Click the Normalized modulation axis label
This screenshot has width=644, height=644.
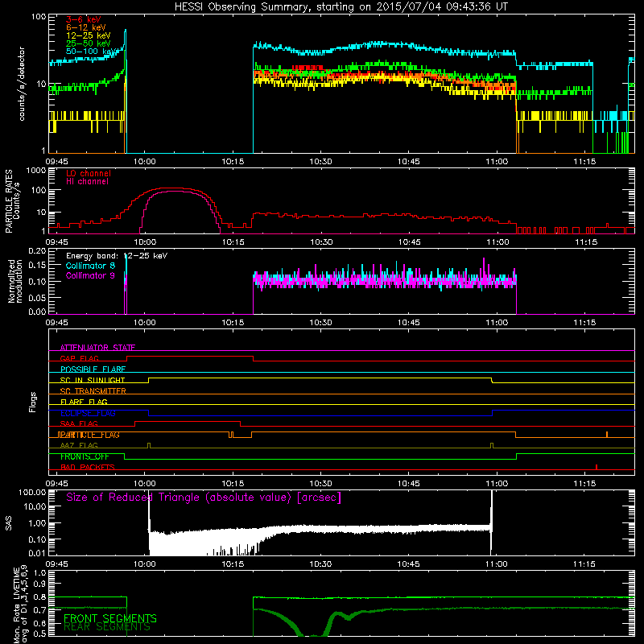pyautogui.click(x=15, y=281)
